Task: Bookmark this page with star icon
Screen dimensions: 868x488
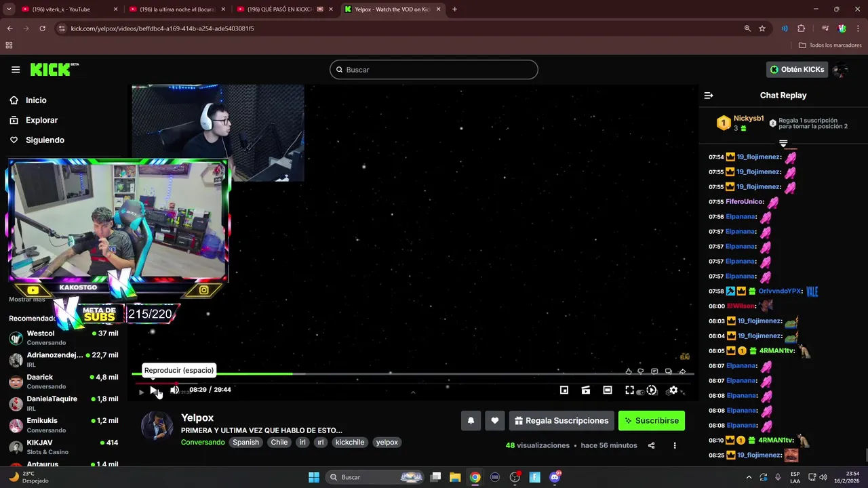Action: pyautogui.click(x=762, y=28)
